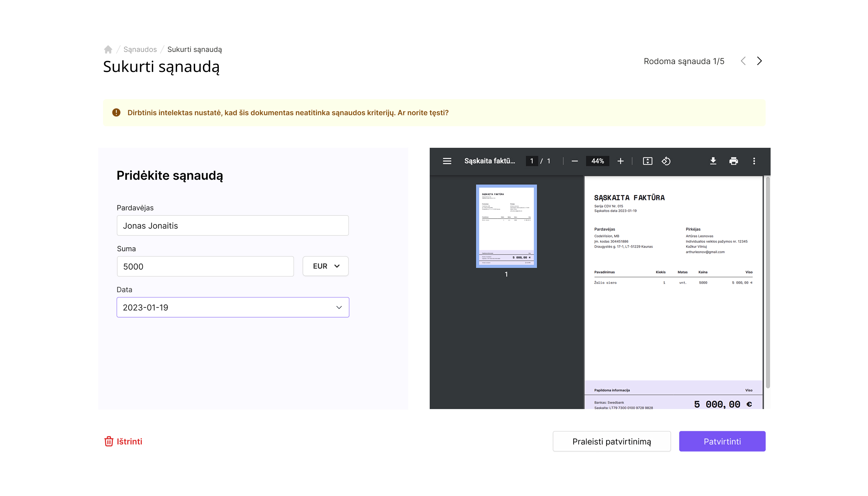Click the SĄSKAITA FAKTŪRA heading in PDF
868x496 pixels.
[629, 198]
